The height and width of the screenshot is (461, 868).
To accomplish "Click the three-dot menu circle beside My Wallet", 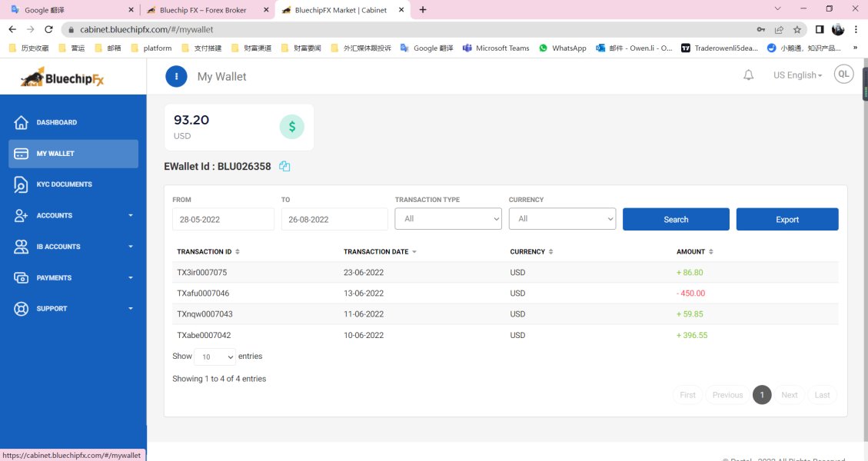I will pyautogui.click(x=177, y=76).
